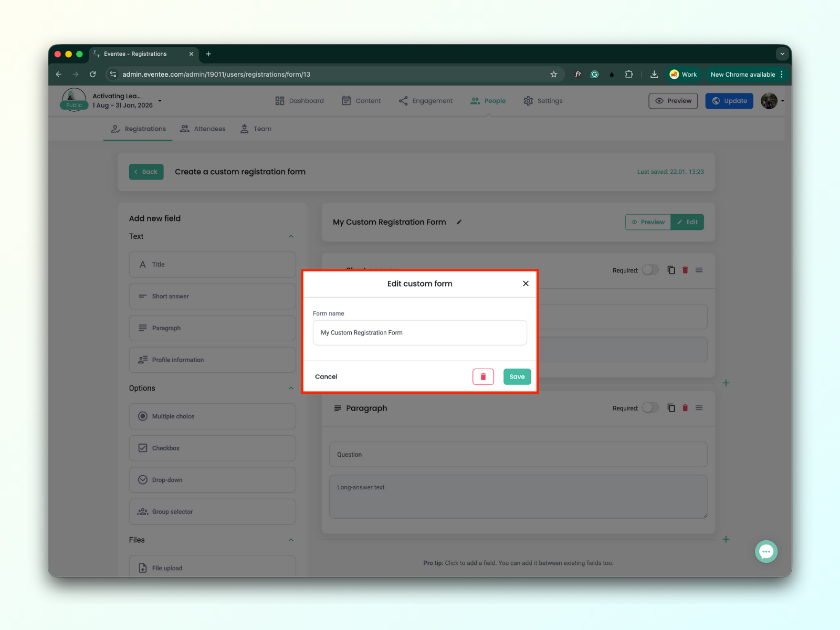
Task: Click pencil icon beside form title
Action: [x=459, y=222]
